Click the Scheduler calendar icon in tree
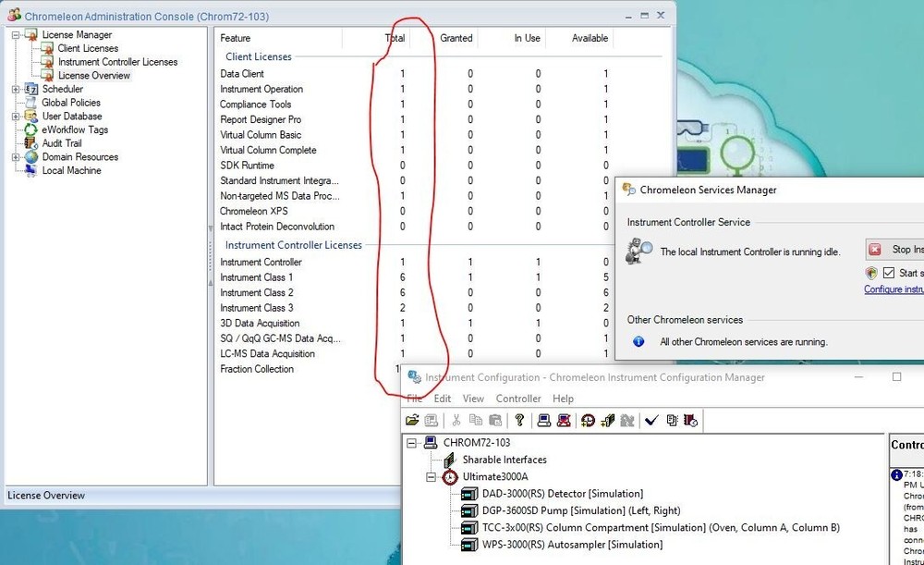The width and height of the screenshot is (924, 565). (x=31, y=89)
